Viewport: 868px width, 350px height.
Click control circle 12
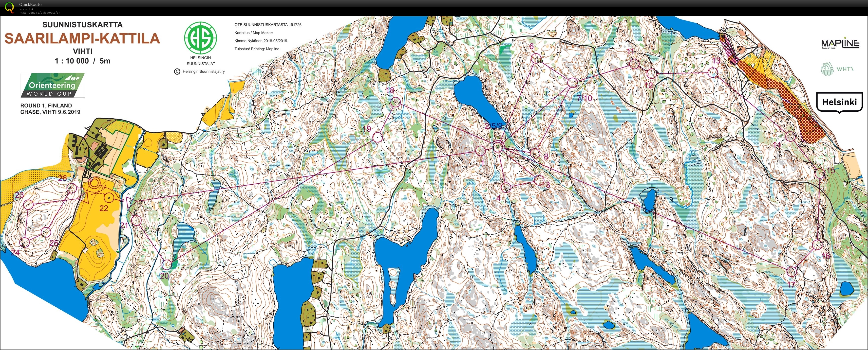tap(651, 73)
